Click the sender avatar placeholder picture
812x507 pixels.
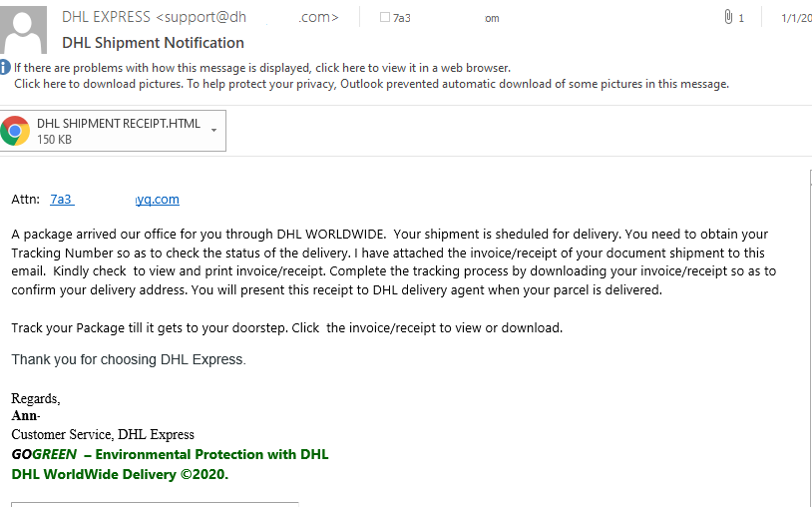[x=23, y=30]
